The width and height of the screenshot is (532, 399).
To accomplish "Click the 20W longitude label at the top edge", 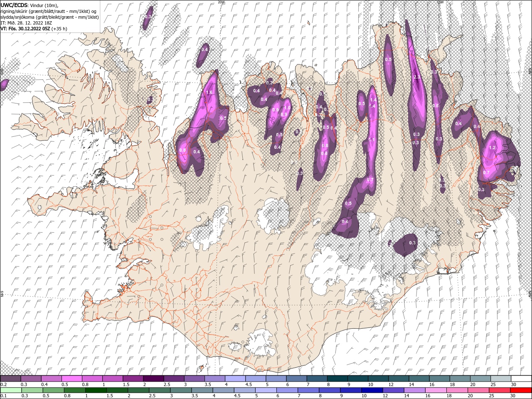I will 222,2.
